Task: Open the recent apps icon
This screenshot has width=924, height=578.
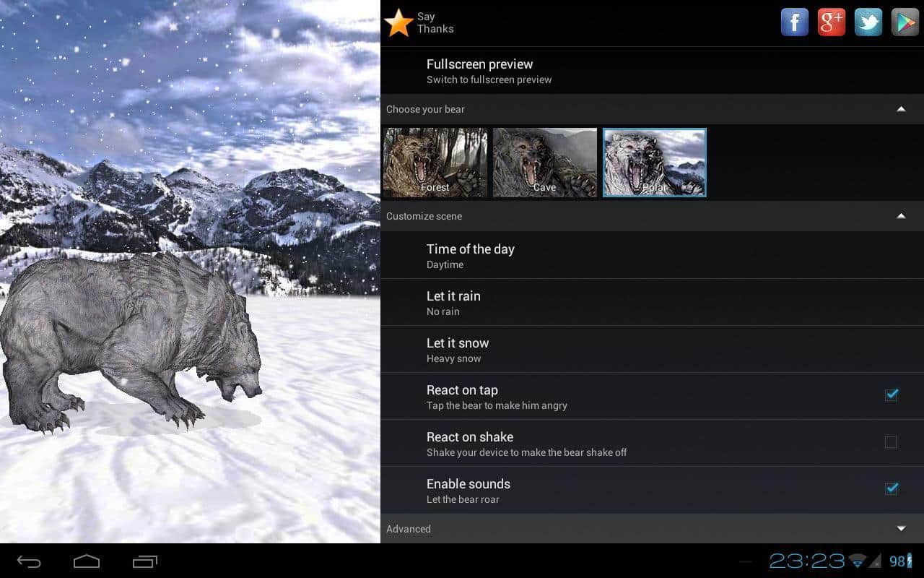Action: (x=144, y=561)
